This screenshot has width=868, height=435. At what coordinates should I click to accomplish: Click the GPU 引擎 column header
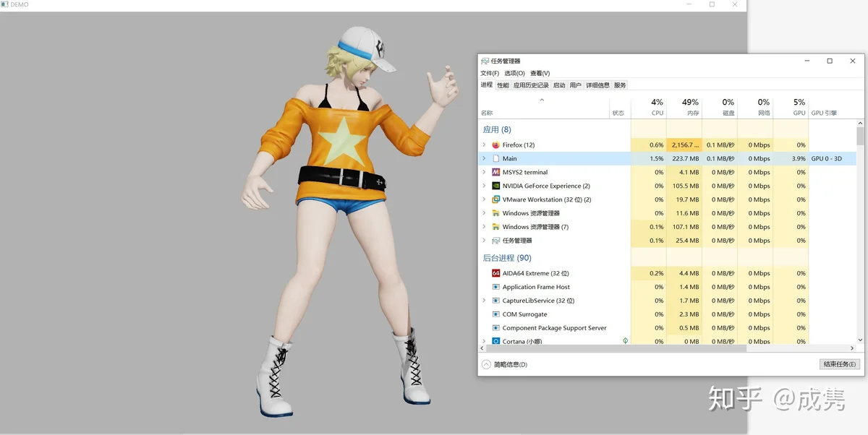click(824, 113)
